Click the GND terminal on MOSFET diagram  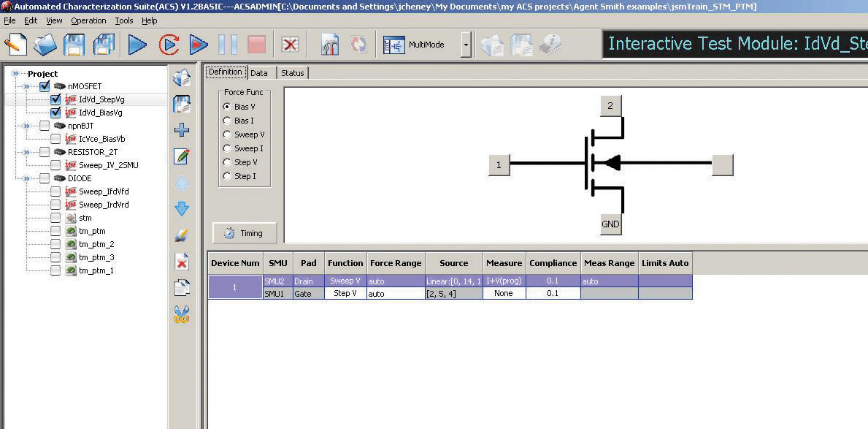coord(610,224)
